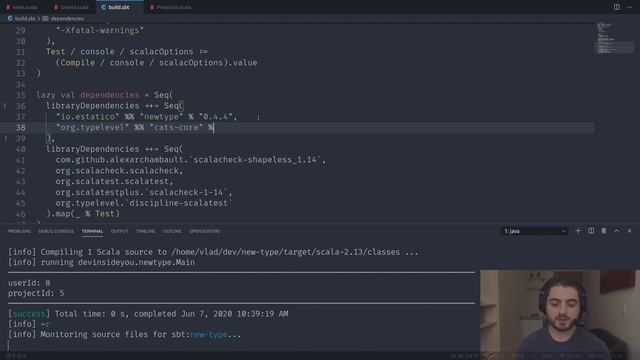The height and width of the screenshot is (360, 640).
Task: Click the Scala icon on ProjectId.scala tab
Action: [151, 7]
